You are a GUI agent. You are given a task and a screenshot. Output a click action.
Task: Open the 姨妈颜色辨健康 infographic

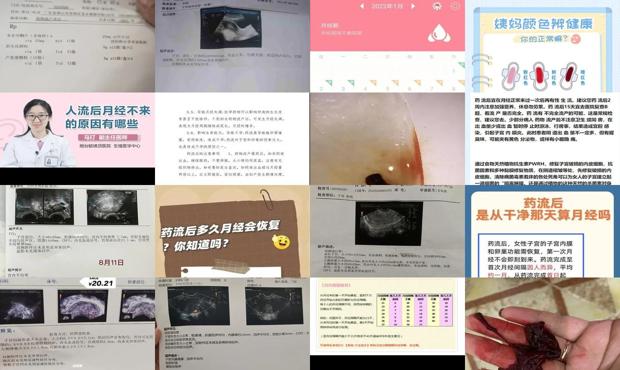pos(542,46)
